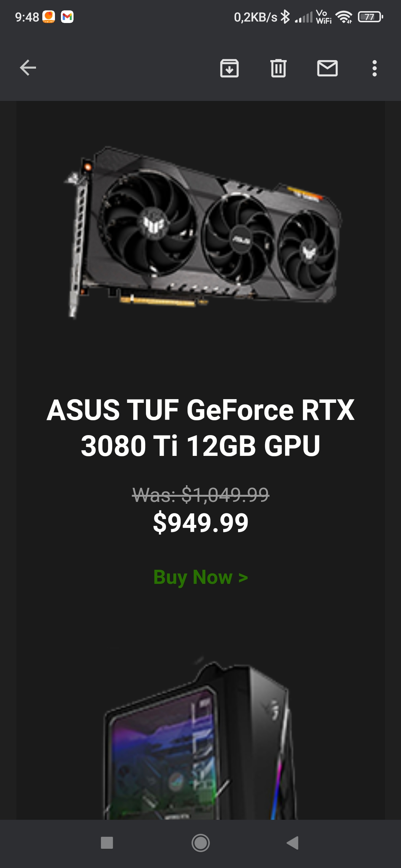Mark email as unread with envelope icon
The height and width of the screenshot is (868, 401).
tap(327, 68)
